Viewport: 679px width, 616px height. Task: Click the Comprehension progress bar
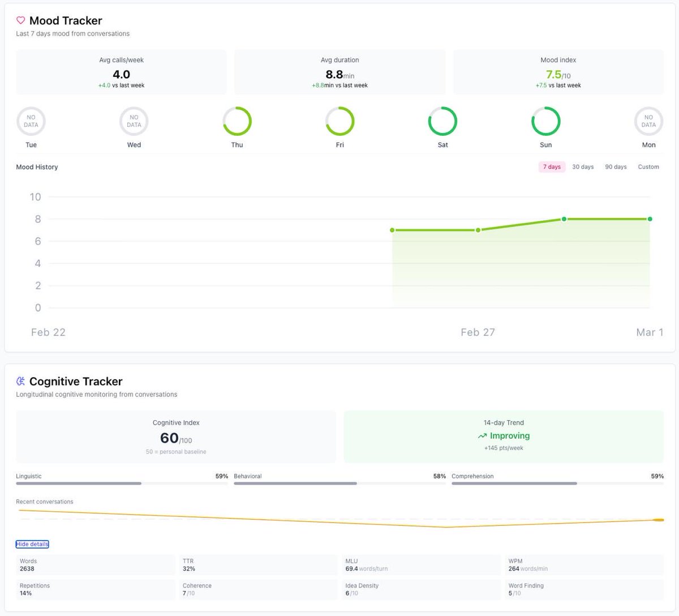557,484
